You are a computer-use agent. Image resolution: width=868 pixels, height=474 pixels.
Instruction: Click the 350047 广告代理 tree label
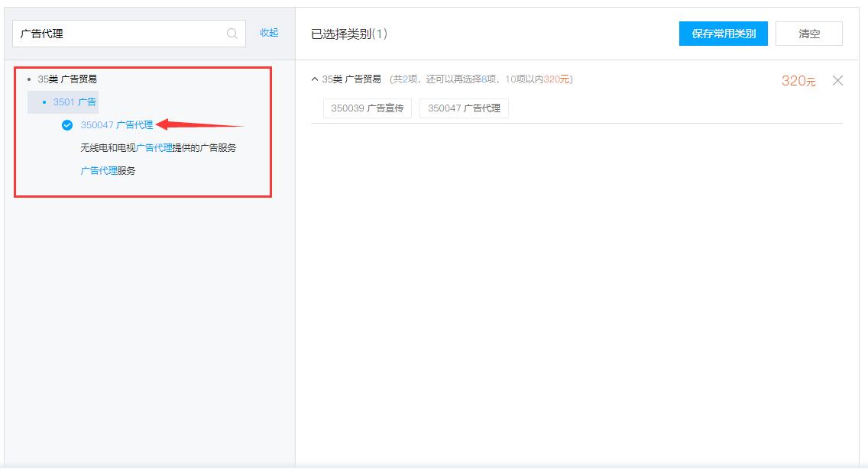pos(117,125)
